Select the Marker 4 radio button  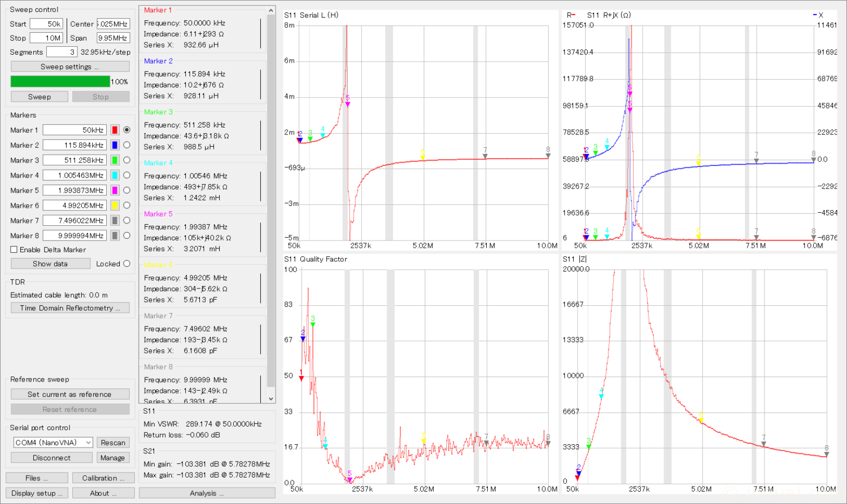[x=126, y=175]
